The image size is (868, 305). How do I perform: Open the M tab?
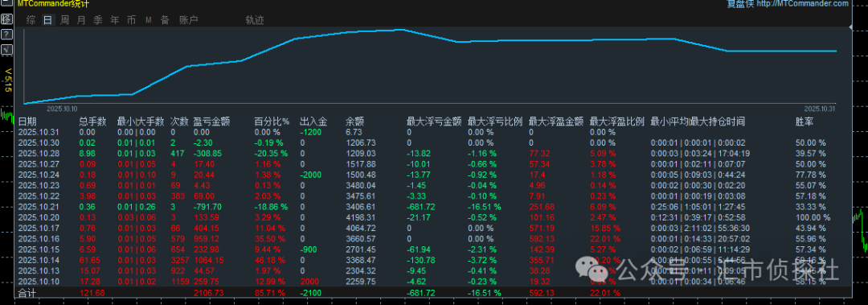(149, 20)
